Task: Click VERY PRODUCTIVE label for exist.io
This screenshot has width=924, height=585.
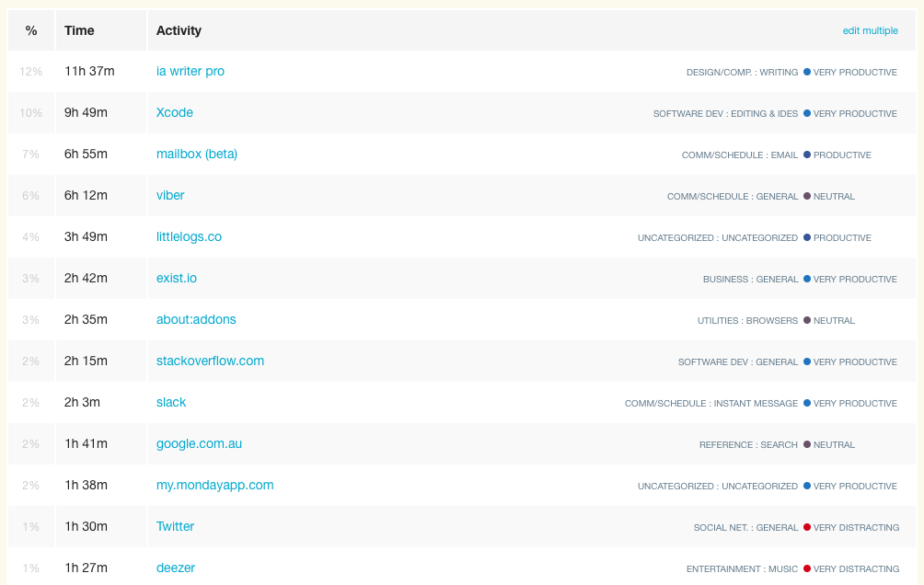Action: tap(855, 280)
